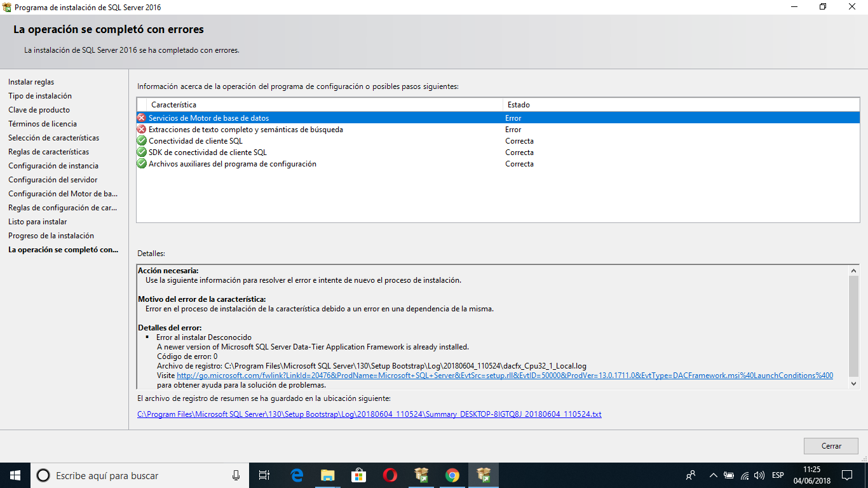Image resolution: width=868 pixels, height=488 pixels.
Task: Click Configuración del servidor step
Action: click(x=53, y=180)
